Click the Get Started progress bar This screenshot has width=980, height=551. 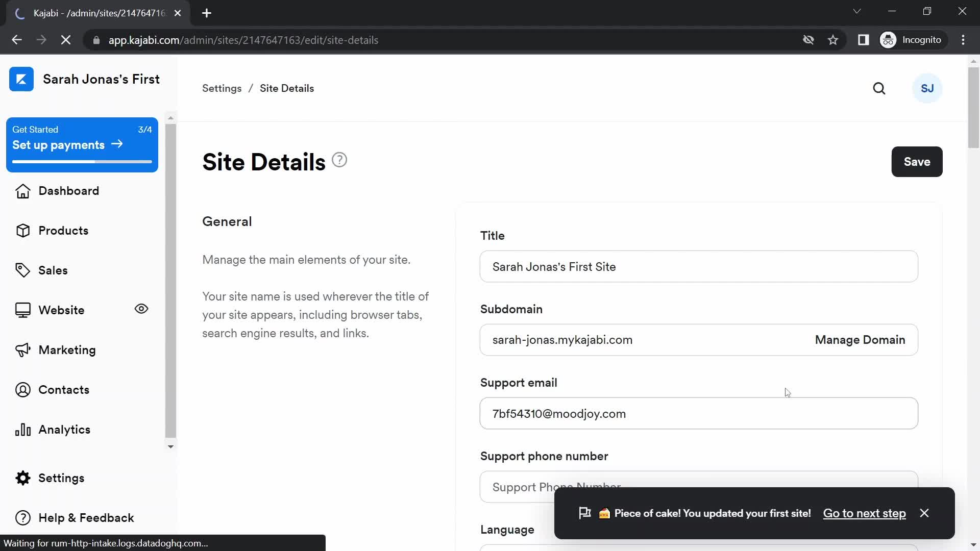point(82,162)
